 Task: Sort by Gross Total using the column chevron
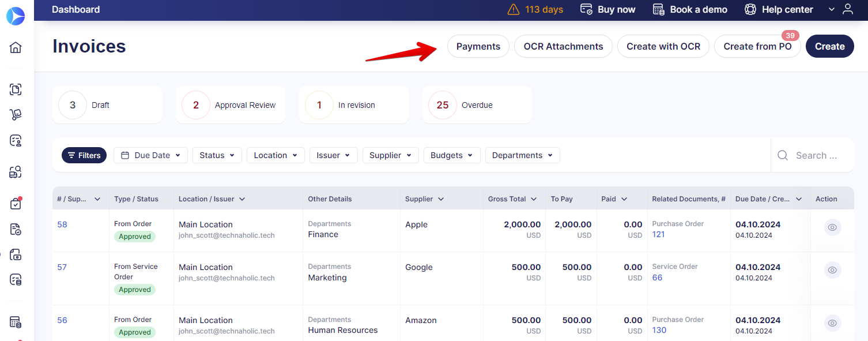[x=534, y=198]
